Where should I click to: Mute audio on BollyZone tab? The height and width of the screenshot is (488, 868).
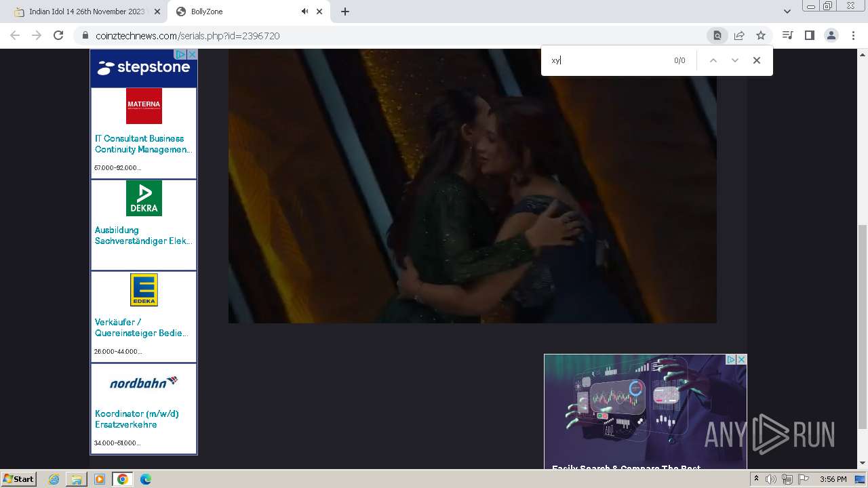coord(304,12)
